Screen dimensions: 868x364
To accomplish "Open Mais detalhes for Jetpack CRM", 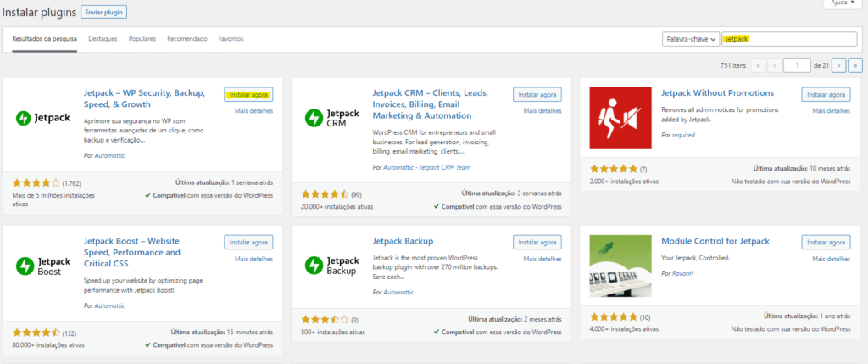I will (x=542, y=111).
